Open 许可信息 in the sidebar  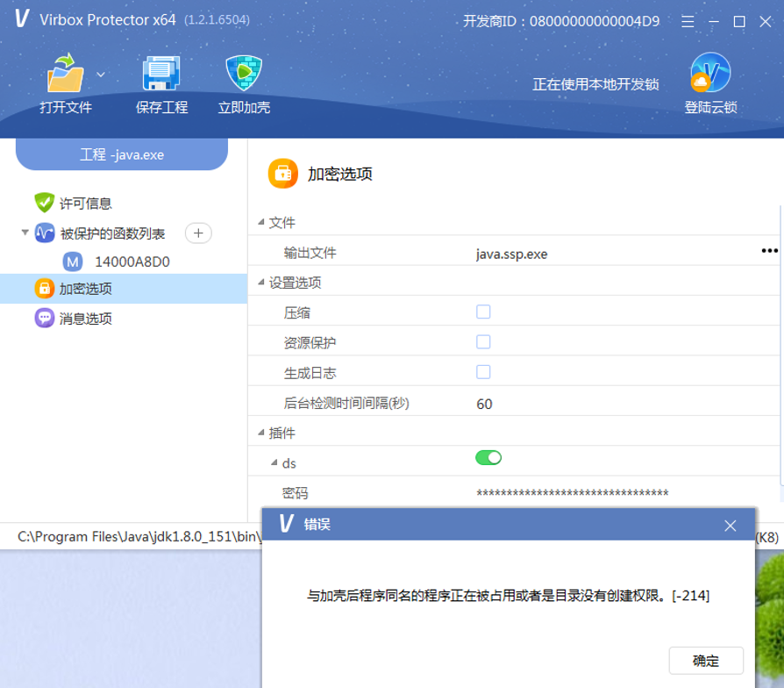tap(85, 203)
